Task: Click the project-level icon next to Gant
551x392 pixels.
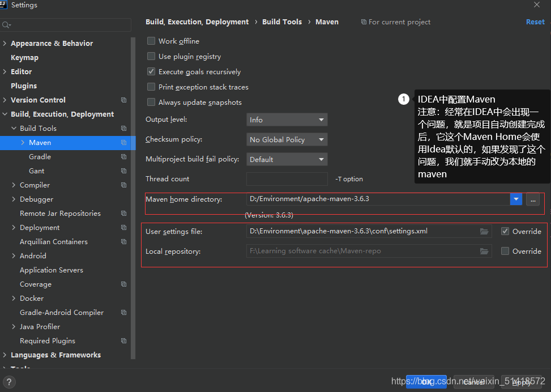Action: point(123,171)
